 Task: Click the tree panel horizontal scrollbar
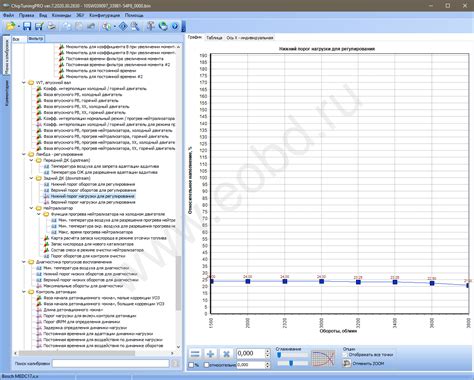77,353
